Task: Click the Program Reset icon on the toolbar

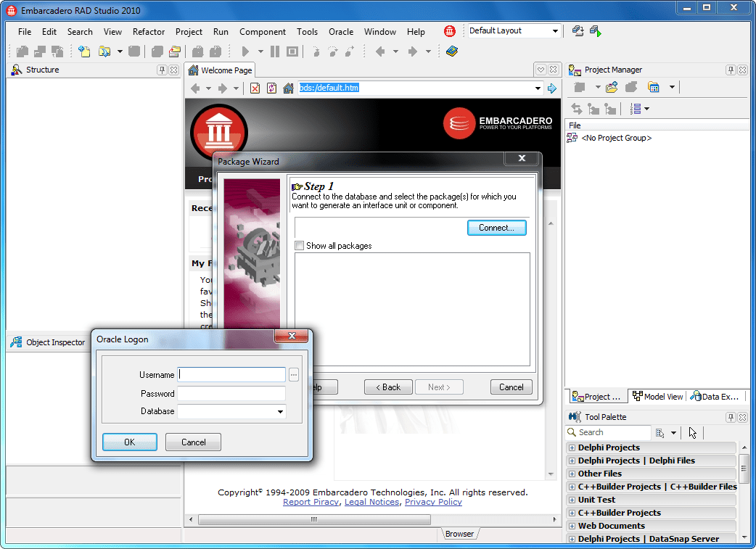Action: tap(292, 51)
